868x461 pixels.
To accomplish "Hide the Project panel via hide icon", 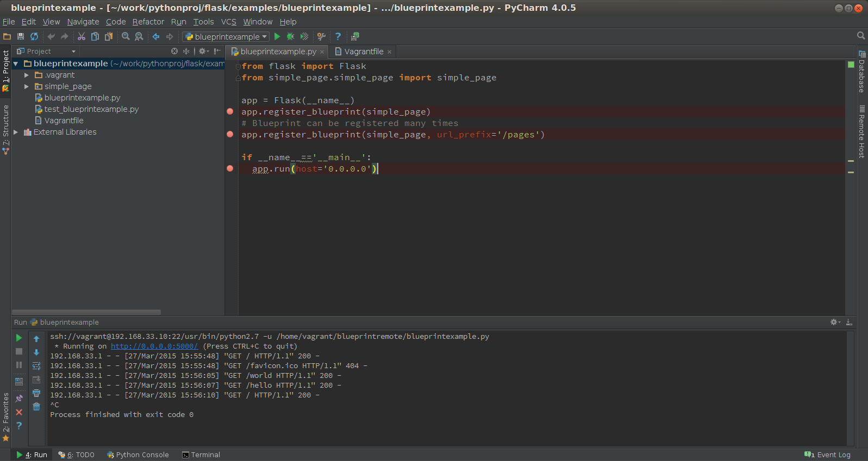I will click(217, 51).
